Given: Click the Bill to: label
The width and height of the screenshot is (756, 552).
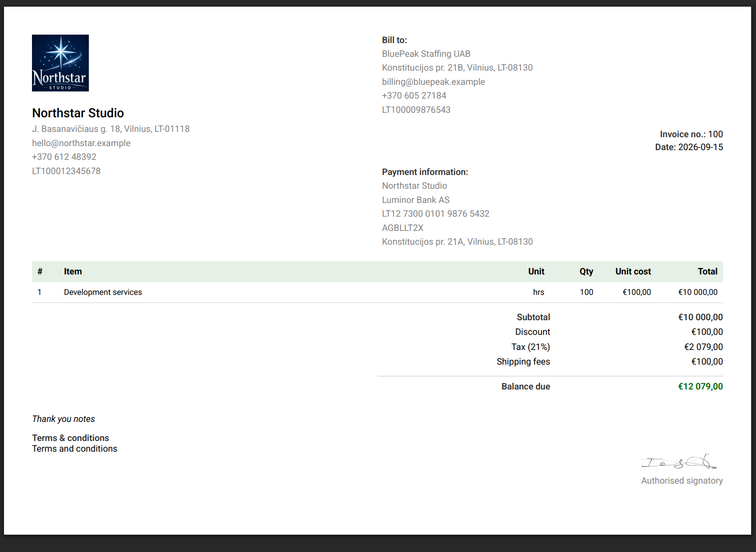Looking at the screenshot, I should point(394,40).
